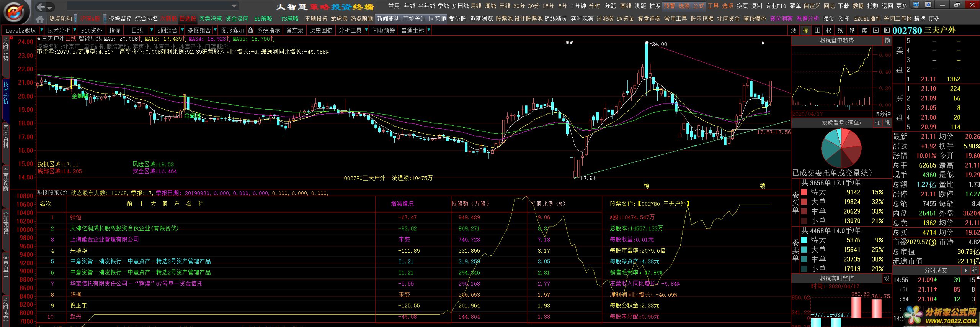The image size is (980, 327).
Task: Collapse the side panel with arrow-bar icon
Action: 887,30
